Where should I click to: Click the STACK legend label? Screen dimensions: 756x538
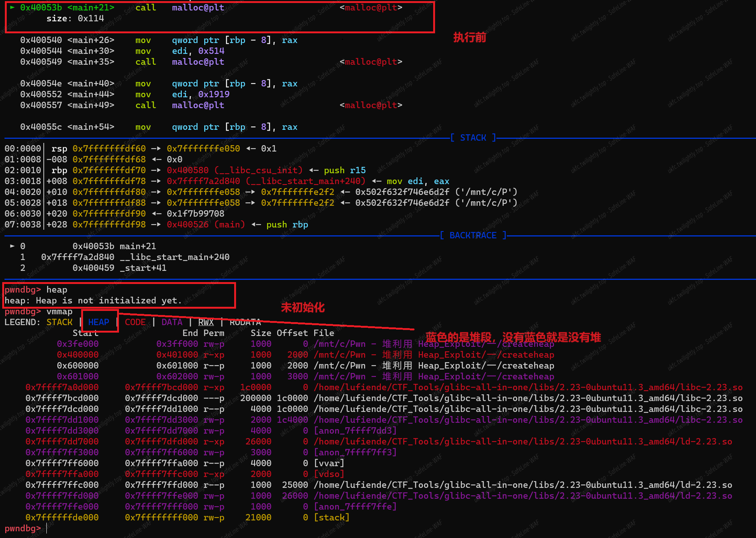click(59, 322)
